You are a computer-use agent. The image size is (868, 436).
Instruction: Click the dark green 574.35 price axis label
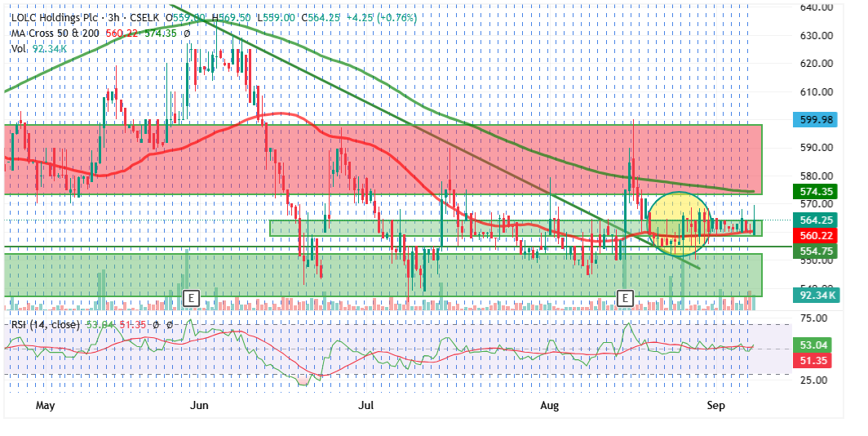click(x=816, y=192)
